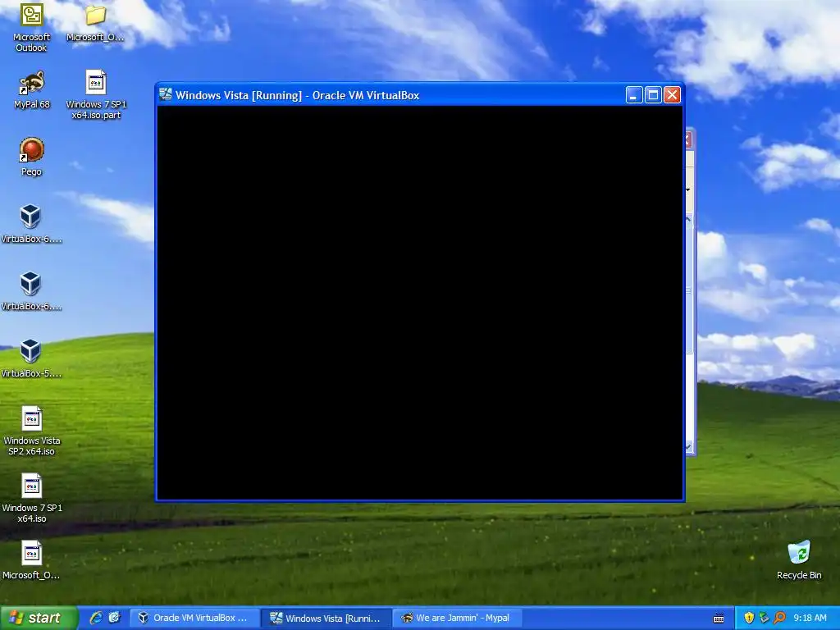This screenshot has height=630, width=840.
Task: Open the yellow security shield tray icon
Action: coord(749,618)
